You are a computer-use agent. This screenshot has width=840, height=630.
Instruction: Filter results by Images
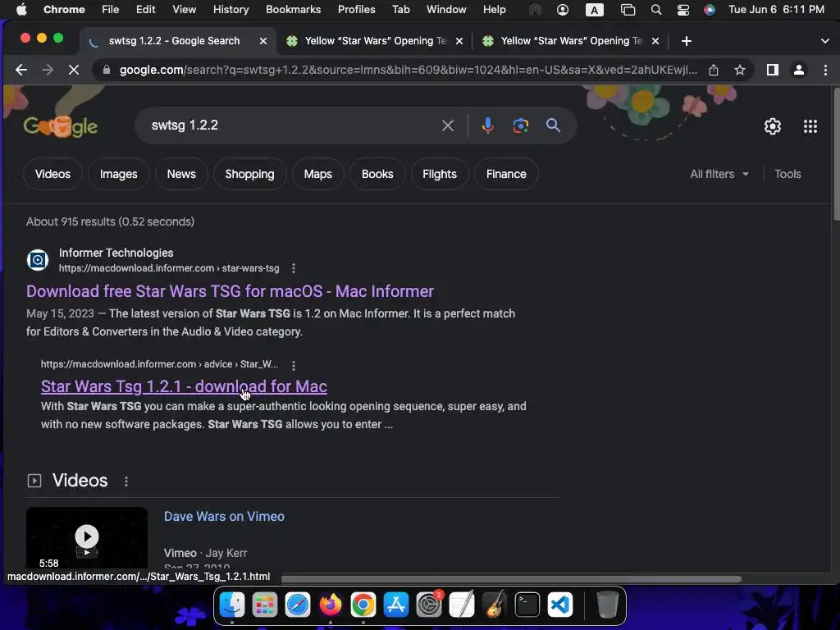(x=118, y=174)
